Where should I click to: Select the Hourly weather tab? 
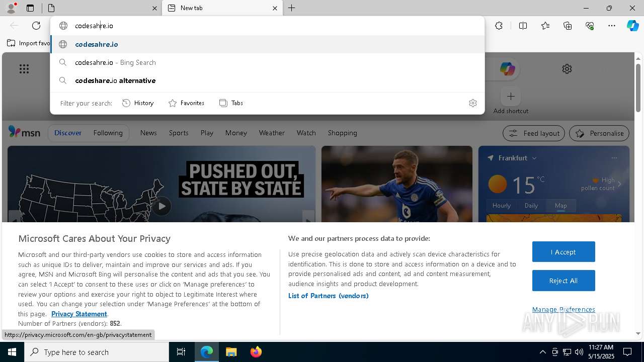point(502,206)
